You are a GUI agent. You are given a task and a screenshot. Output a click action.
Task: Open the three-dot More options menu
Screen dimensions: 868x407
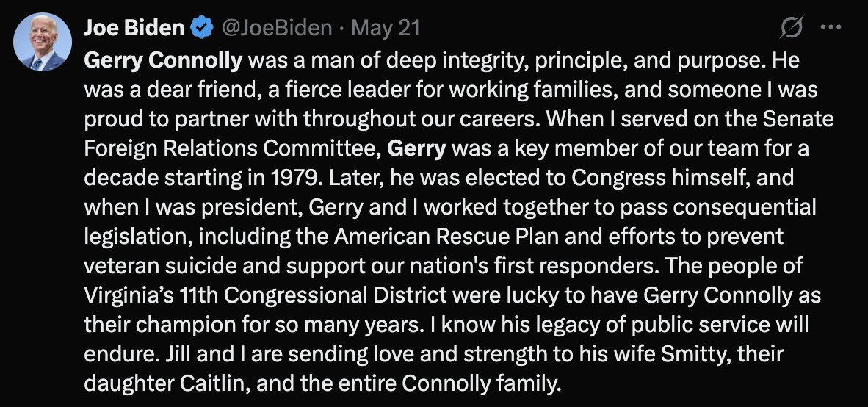tap(831, 26)
